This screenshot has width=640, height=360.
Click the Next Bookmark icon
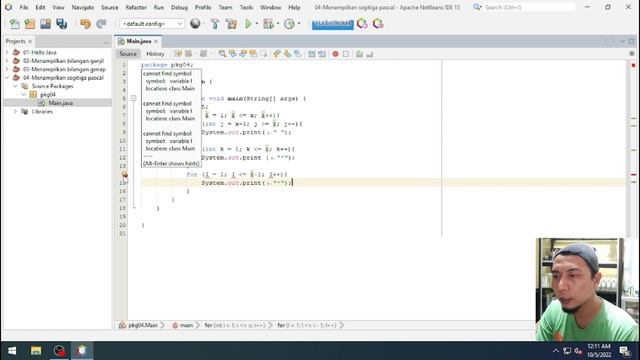(x=287, y=54)
